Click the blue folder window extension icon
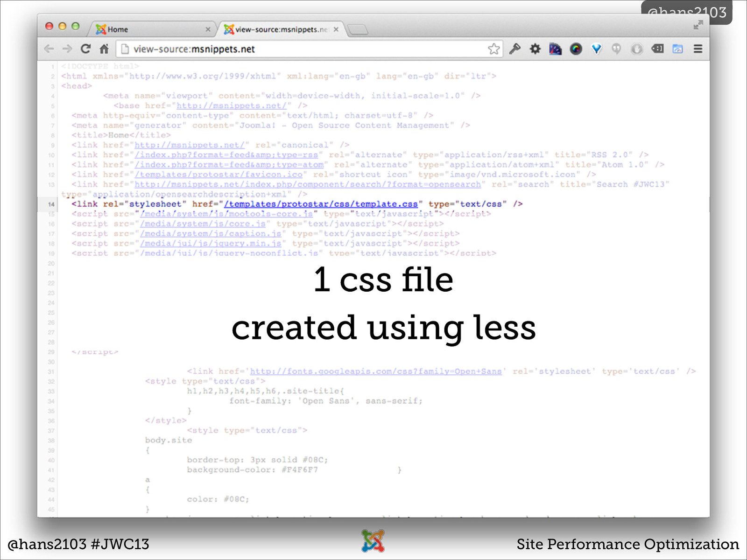The image size is (747, 560). tap(677, 49)
